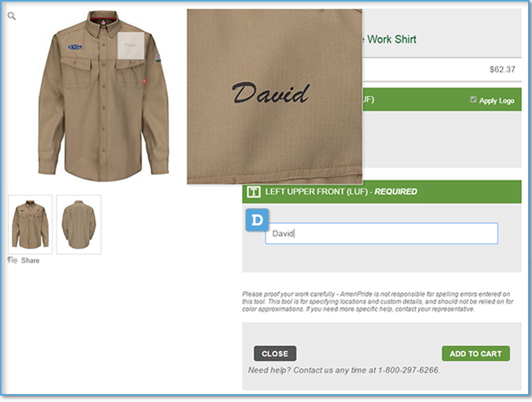Image resolution: width=532 pixels, height=402 pixels.
Task: Click the red collar label on shirt
Action: [x=102, y=22]
